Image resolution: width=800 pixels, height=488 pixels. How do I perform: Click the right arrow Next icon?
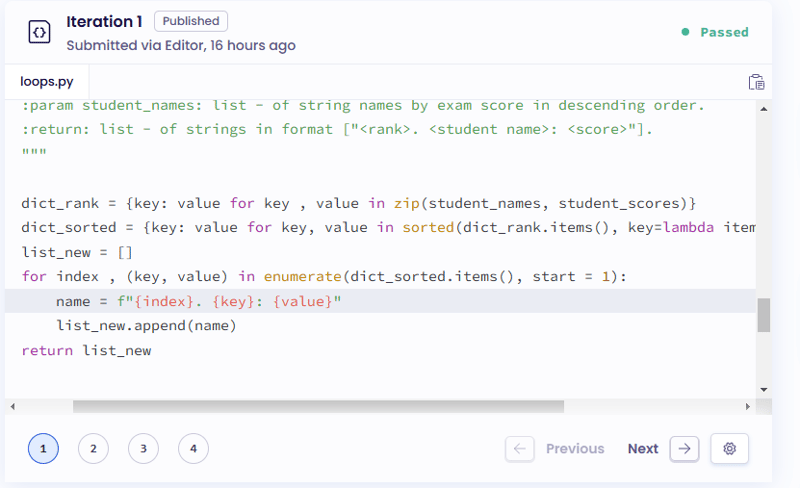pyautogui.click(x=684, y=449)
